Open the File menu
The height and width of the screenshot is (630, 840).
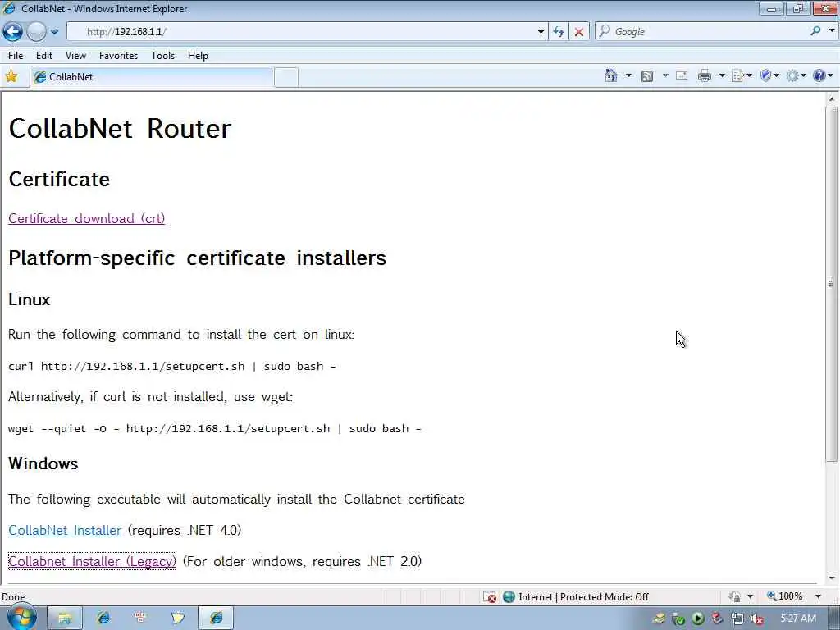(x=16, y=56)
